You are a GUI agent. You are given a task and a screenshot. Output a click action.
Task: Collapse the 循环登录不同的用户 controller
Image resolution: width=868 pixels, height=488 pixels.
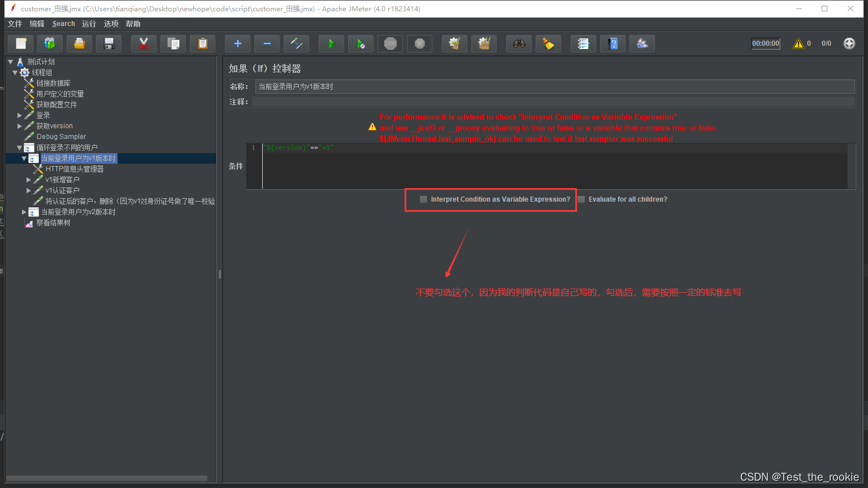pyautogui.click(x=19, y=147)
